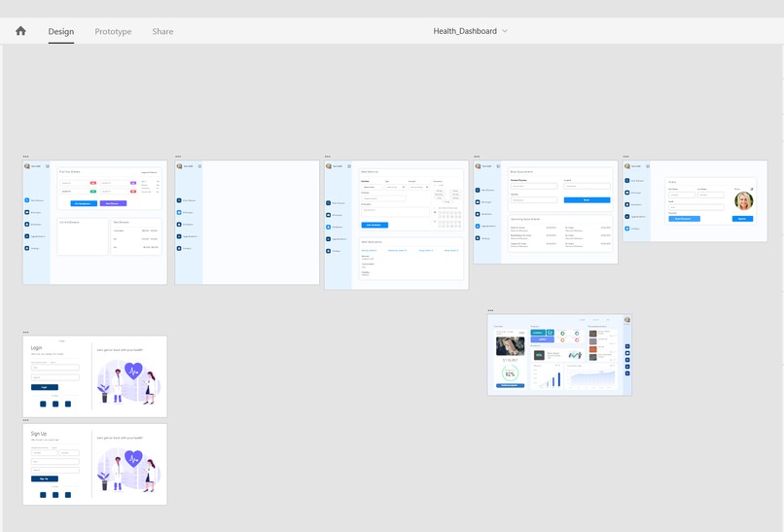Image resolution: width=784 pixels, height=532 pixels.
Task: Click the handle dots above the Book Appointment artboard
Action: pos(477,157)
